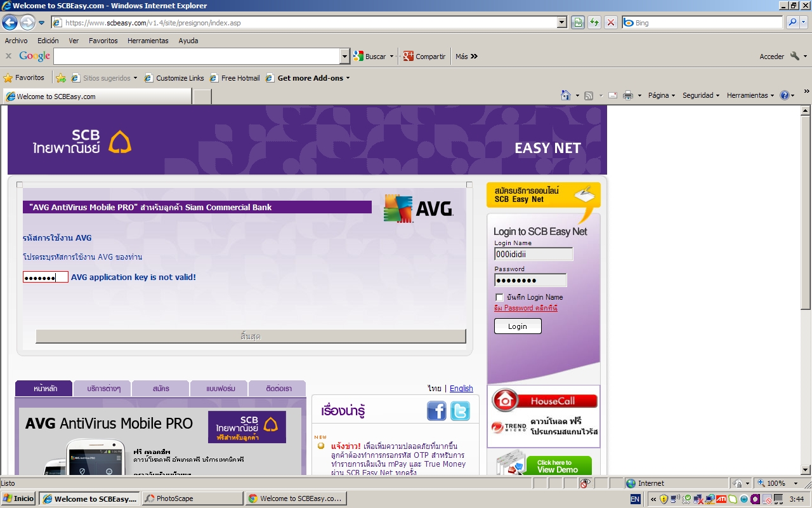The width and height of the screenshot is (812, 508).
Task: Switch to PhotoScape in the taskbar
Action: [193, 498]
